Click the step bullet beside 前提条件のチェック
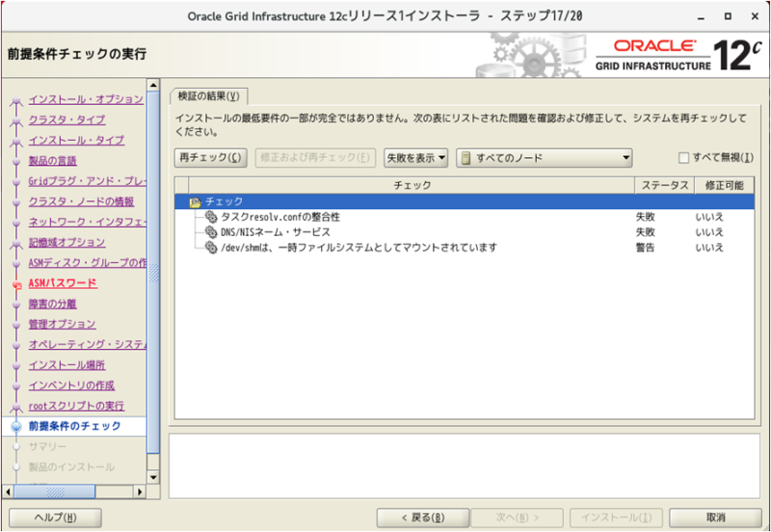The image size is (771, 532). pos(16,427)
